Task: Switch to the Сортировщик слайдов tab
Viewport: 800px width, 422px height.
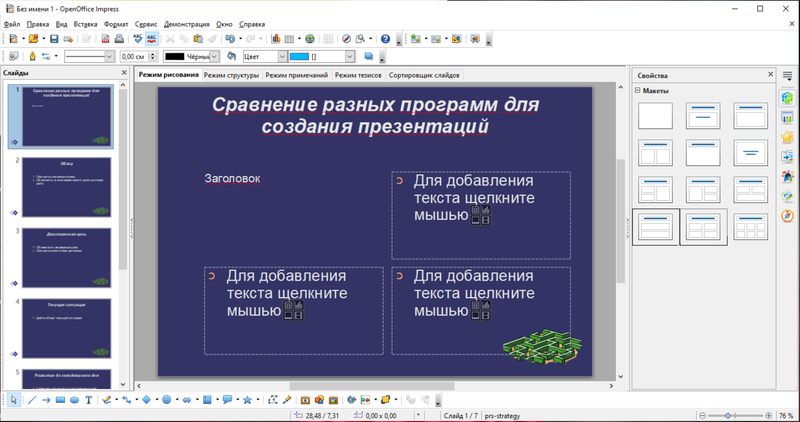Action: (x=424, y=75)
